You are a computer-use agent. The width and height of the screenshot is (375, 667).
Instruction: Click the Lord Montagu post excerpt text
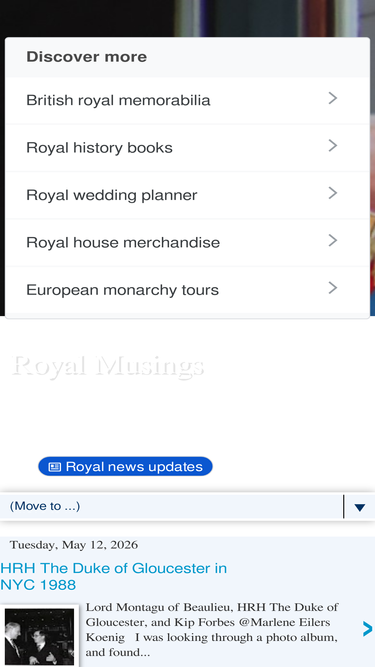212,630
